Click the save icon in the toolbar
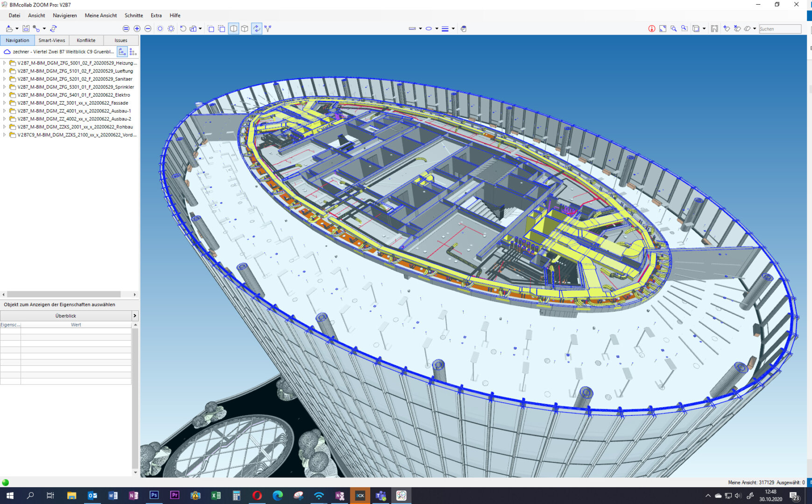 coord(26,28)
